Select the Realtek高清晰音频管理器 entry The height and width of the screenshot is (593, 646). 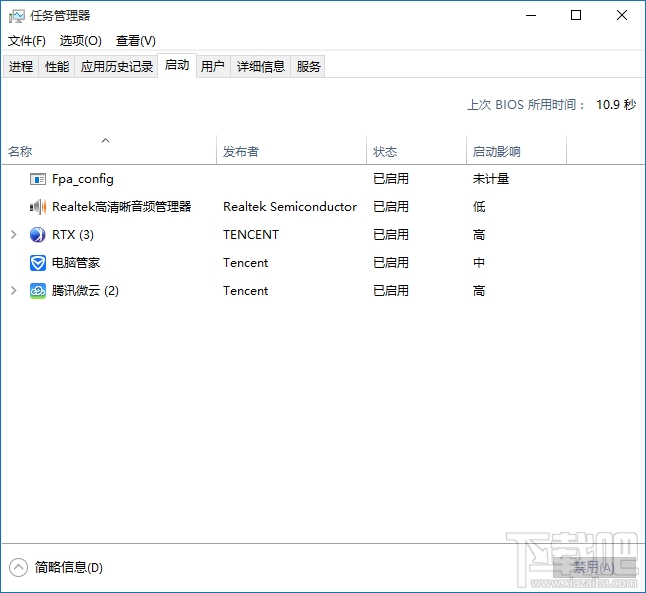point(122,207)
